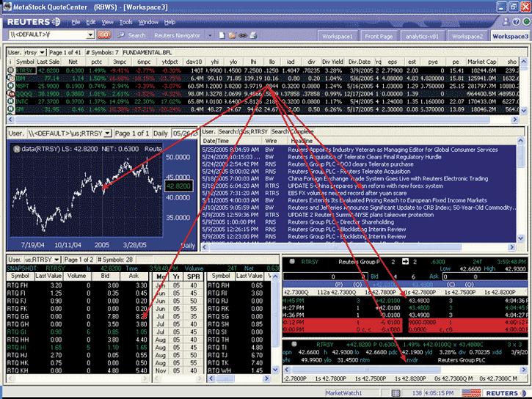Click the round row marker beside MSFT
The width and height of the screenshot is (532, 399).
(x=10, y=87)
